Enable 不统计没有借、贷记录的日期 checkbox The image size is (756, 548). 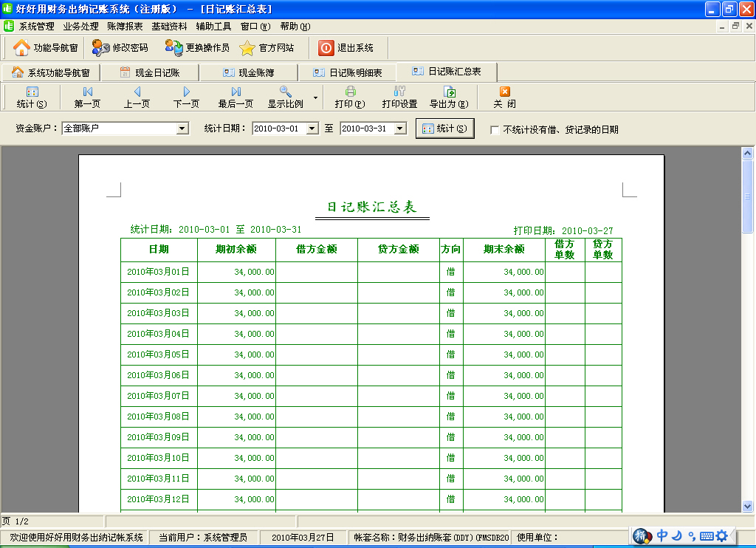495,130
